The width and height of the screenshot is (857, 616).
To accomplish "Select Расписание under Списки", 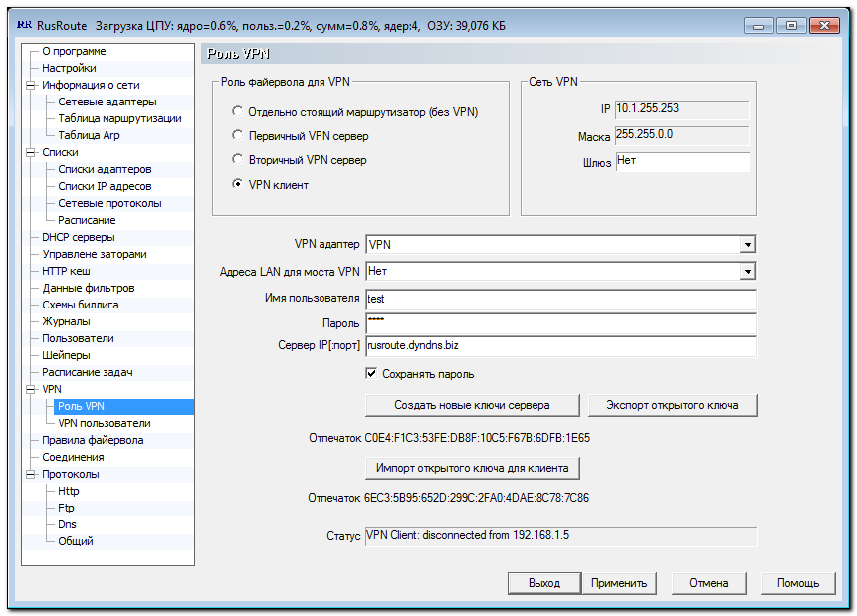I will (87, 220).
